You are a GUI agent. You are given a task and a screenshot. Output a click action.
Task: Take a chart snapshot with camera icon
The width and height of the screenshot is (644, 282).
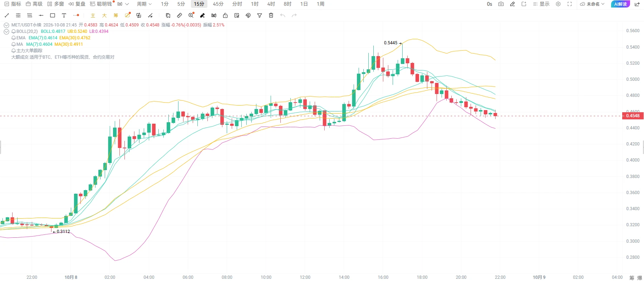coord(501,4)
